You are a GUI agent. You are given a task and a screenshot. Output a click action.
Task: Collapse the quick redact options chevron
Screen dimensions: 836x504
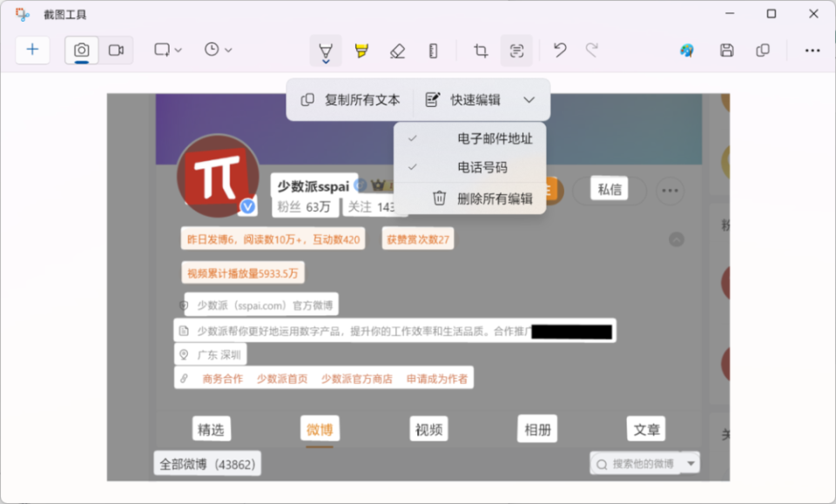pyautogui.click(x=529, y=99)
